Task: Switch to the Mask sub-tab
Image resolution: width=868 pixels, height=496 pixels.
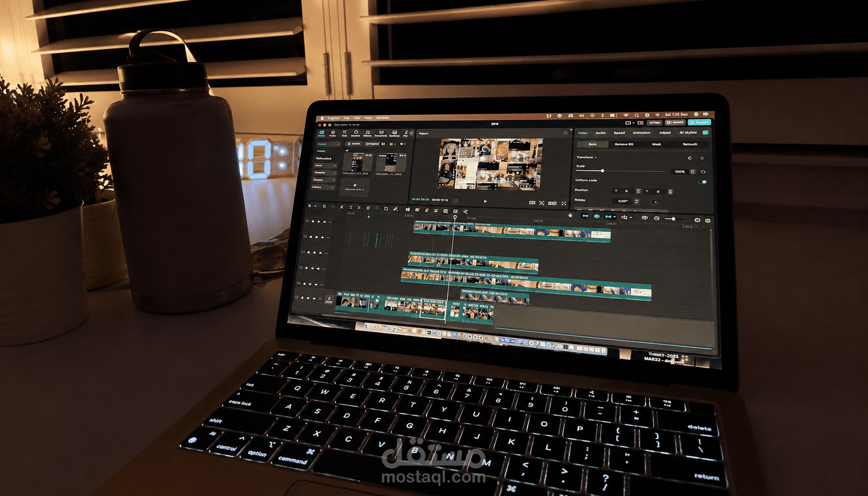Action: [657, 144]
